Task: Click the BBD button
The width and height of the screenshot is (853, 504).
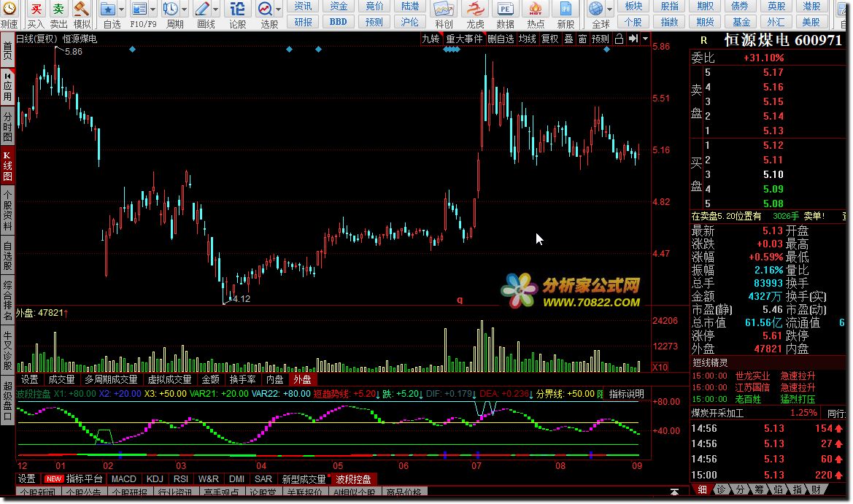Action: [339, 22]
